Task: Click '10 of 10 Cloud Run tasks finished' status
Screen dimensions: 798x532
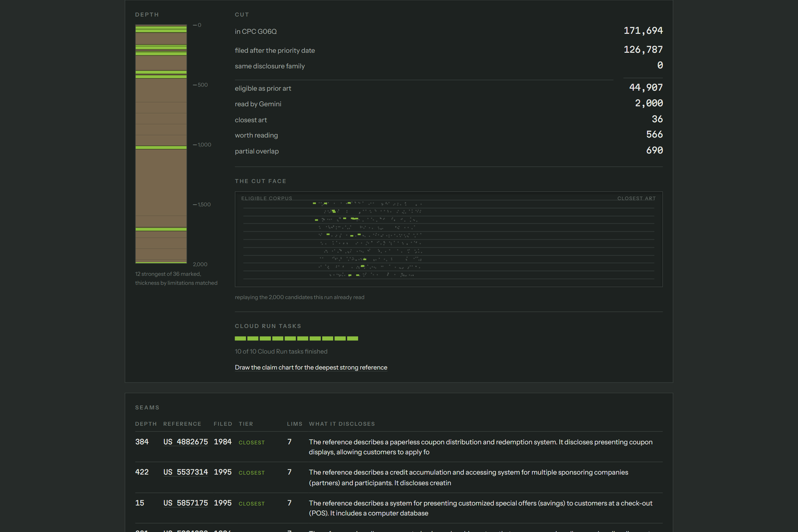Action: point(281,352)
